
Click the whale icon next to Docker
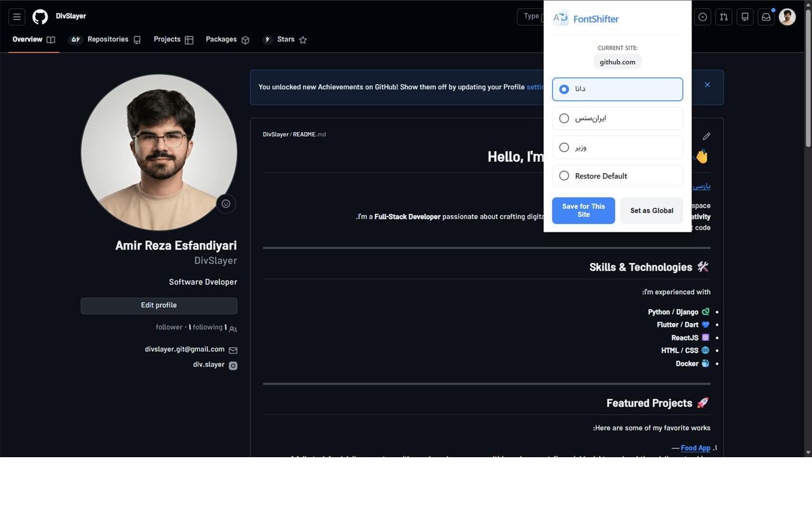click(x=705, y=364)
